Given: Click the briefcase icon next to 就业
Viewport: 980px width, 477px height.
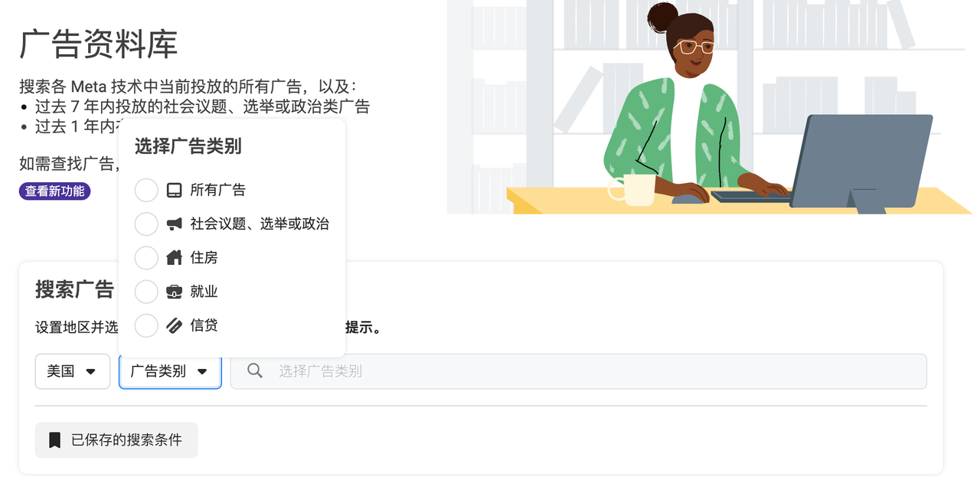Looking at the screenshot, I should 174,292.
